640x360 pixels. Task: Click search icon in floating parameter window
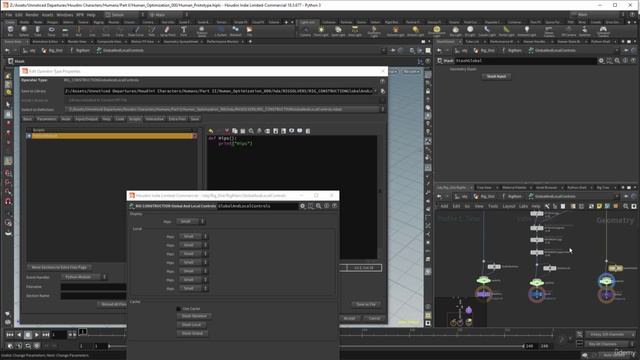click(319, 206)
